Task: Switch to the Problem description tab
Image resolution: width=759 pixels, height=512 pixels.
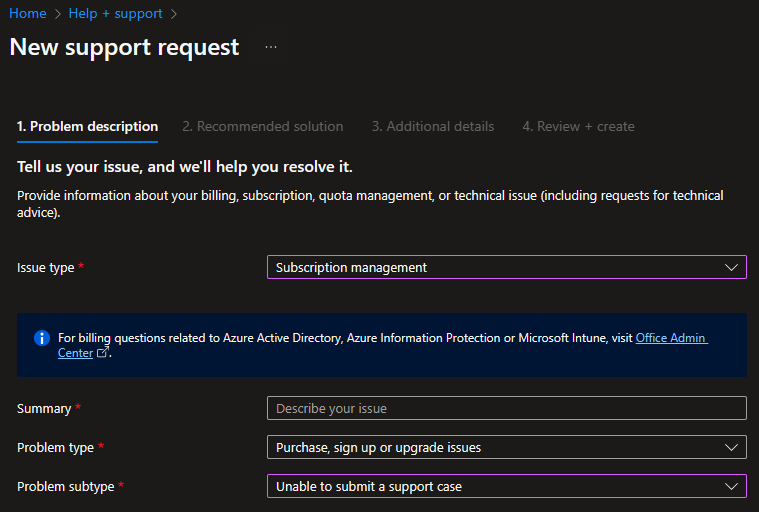Action: (88, 126)
